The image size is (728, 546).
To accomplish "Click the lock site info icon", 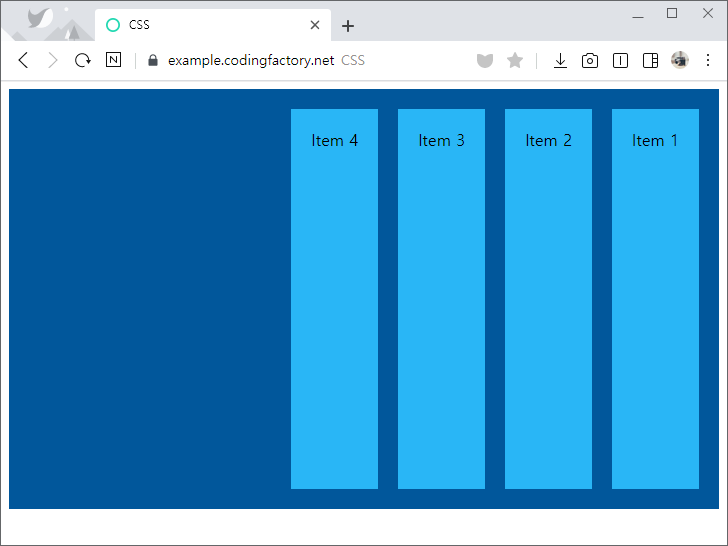I will [153, 60].
